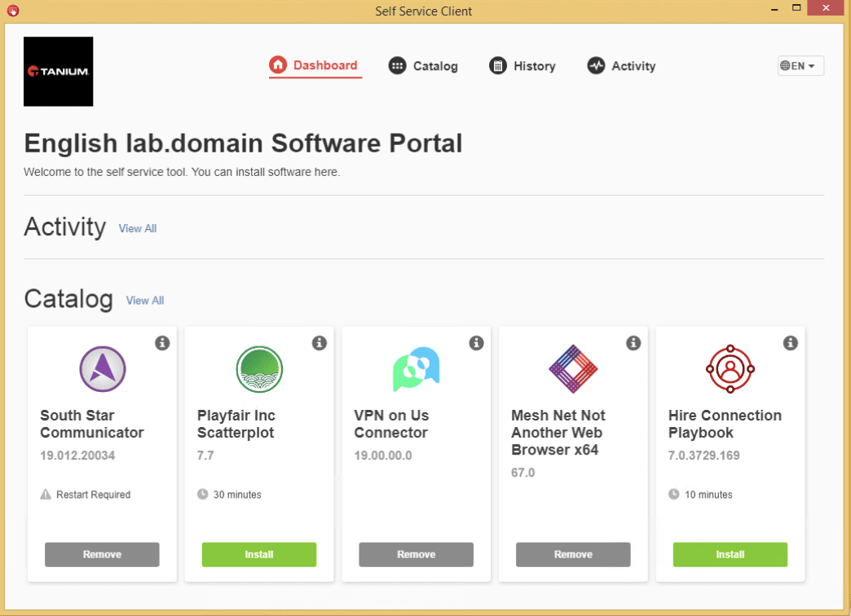Screen dimensions: 851x616
Task: Switch to the Catalog tab
Action: [434, 65]
